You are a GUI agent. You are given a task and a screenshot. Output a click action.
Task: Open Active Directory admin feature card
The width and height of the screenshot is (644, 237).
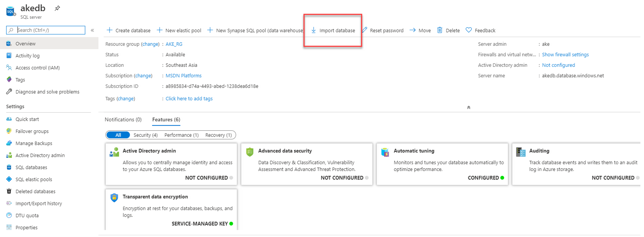[171, 164]
